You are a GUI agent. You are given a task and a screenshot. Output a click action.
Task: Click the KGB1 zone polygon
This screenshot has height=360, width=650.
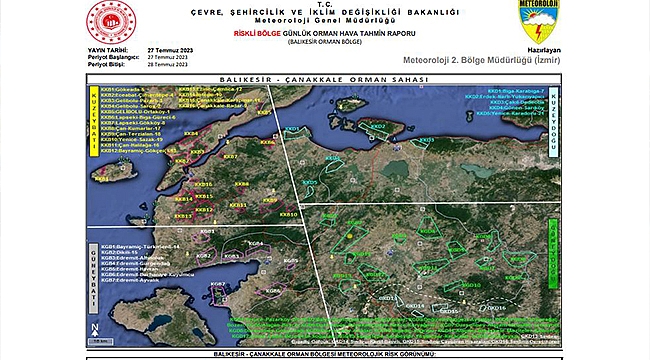point(202,237)
